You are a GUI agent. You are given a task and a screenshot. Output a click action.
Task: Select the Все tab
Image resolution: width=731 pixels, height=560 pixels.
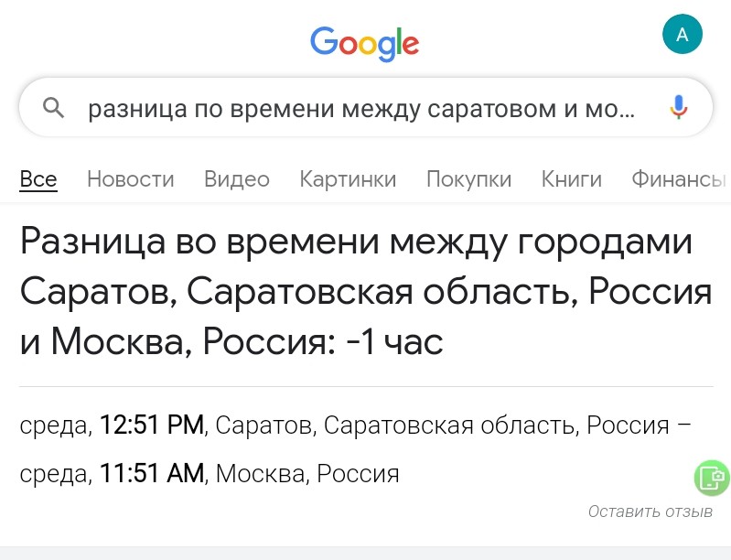tap(38, 179)
